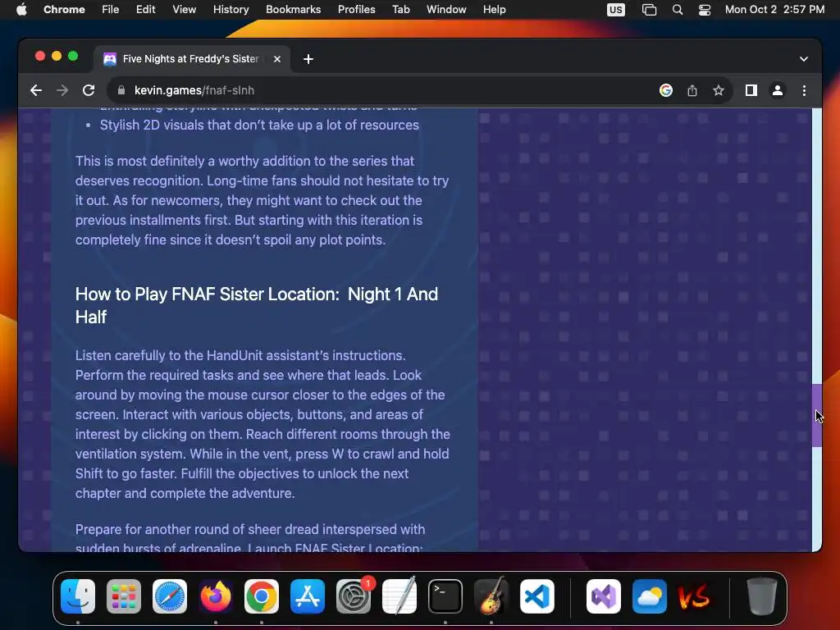Open the File menu
This screenshot has width=840, height=630.
tap(111, 10)
